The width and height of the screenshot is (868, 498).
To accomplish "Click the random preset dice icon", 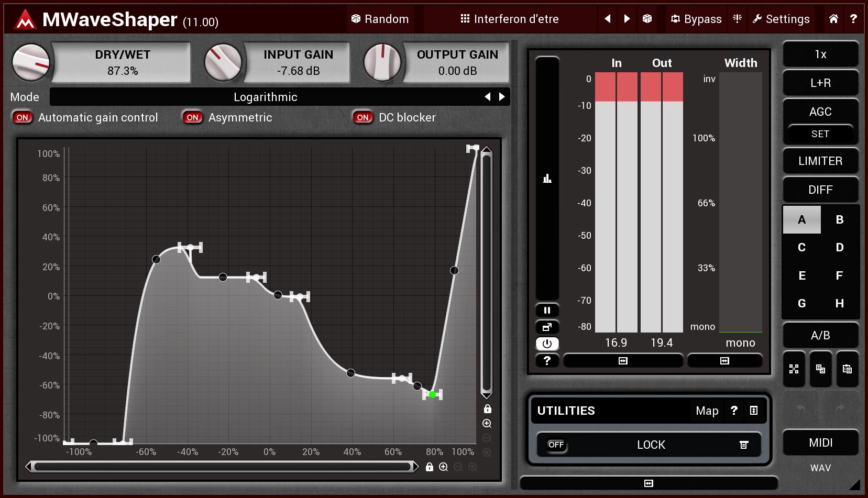I will (647, 19).
